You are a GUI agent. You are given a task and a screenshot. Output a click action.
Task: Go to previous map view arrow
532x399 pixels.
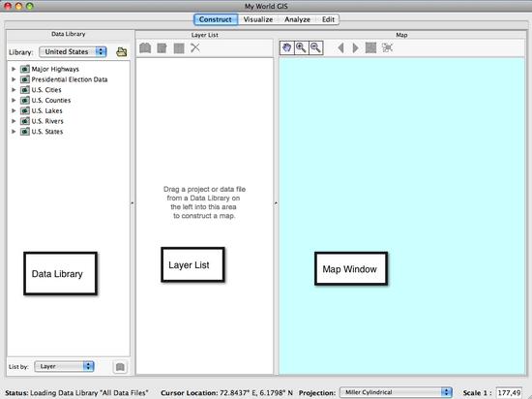click(x=341, y=47)
